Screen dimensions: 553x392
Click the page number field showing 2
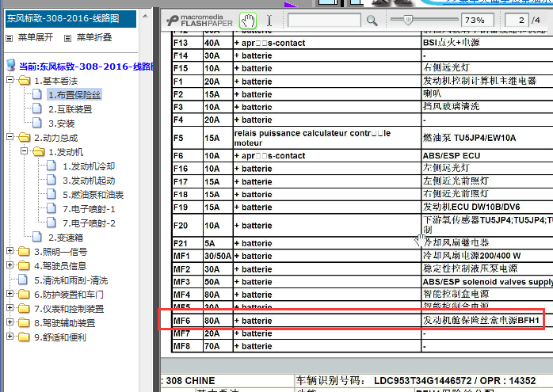tap(517, 20)
